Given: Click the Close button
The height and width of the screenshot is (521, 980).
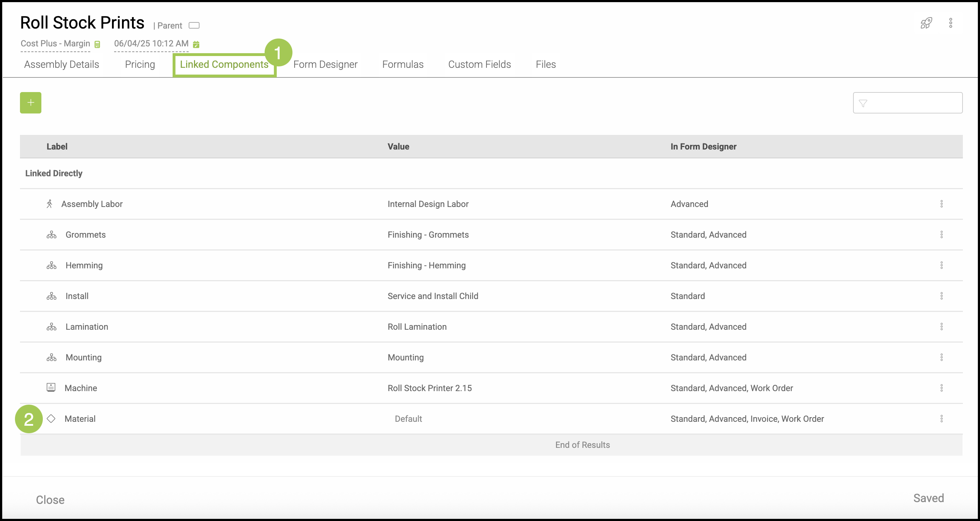Looking at the screenshot, I should 50,500.
